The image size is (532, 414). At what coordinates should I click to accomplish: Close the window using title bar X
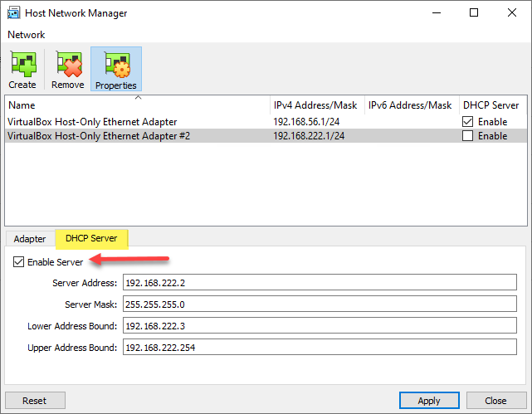pyautogui.click(x=511, y=13)
